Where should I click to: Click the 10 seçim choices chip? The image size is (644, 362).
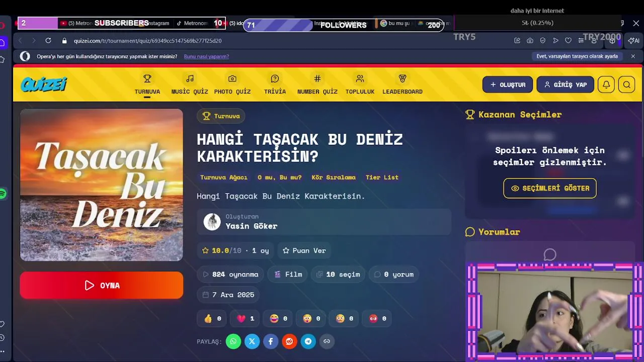coord(338,274)
